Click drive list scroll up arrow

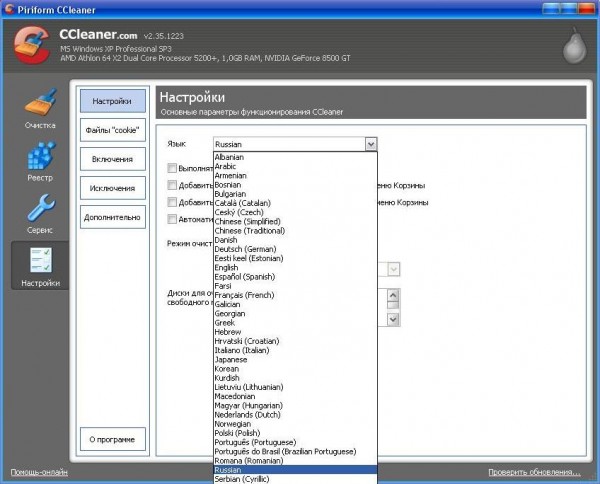(393, 295)
